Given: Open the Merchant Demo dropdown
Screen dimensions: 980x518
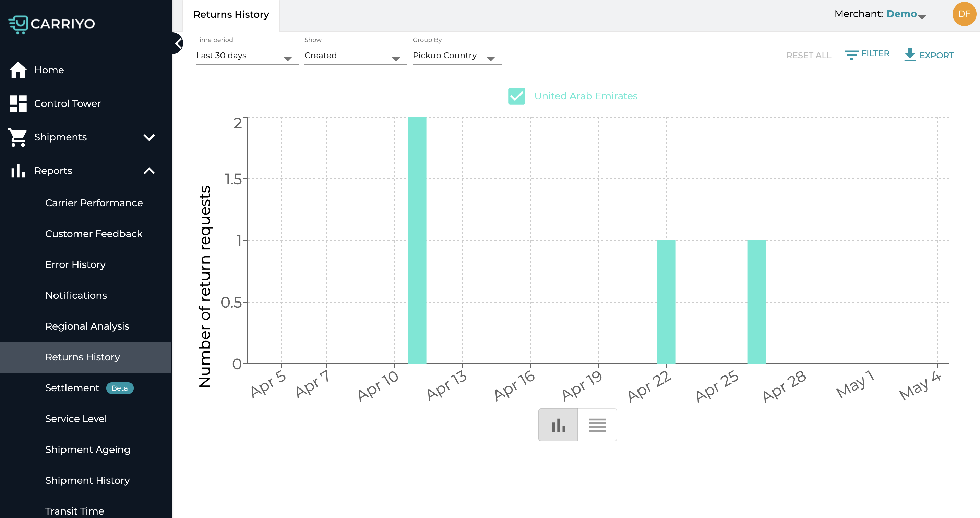Looking at the screenshot, I should tap(906, 14).
